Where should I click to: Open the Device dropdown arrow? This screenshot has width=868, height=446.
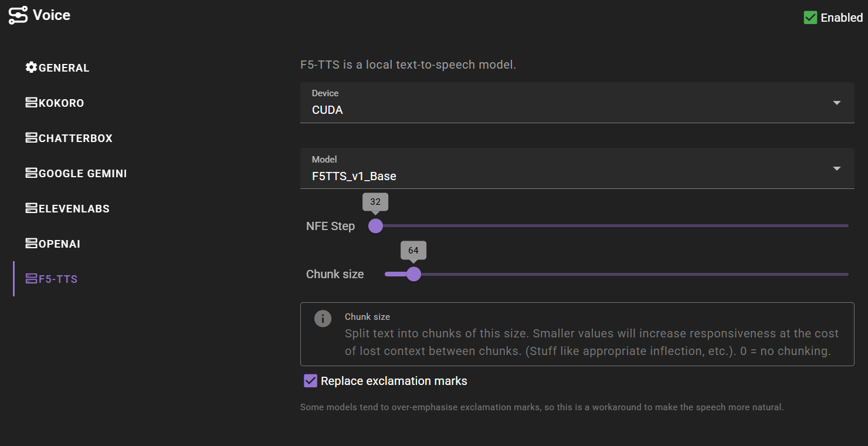[x=837, y=103]
